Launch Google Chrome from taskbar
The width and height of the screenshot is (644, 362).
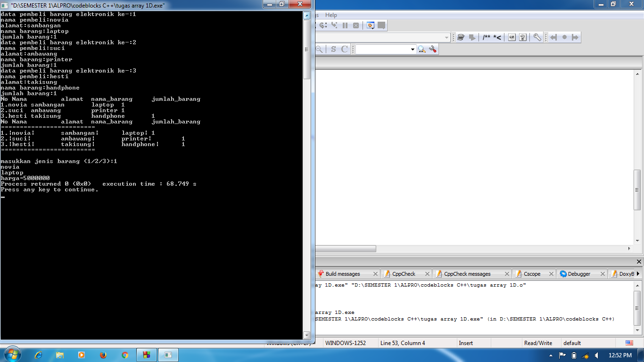(125, 355)
